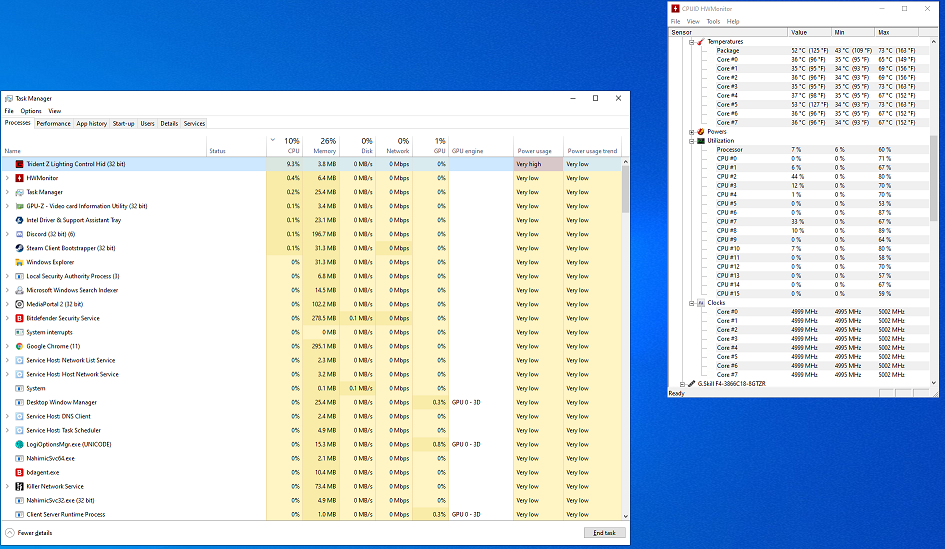Expand the Powers tree node in HWMonitor
Image resolution: width=945 pixels, height=549 pixels.
point(691,131)
